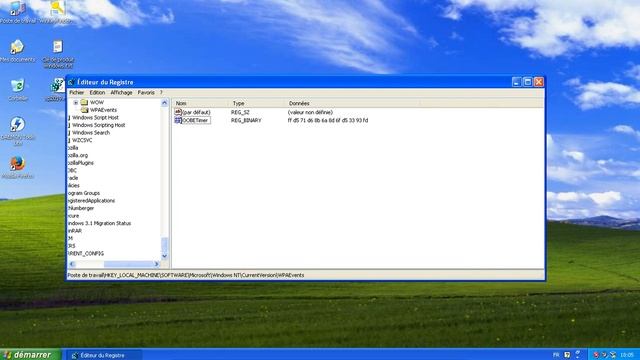The height and width of the screenshot is (360, 640).
Task: Select the CURRENT_CONFIG hive
Action: click(x=86, y=253)
